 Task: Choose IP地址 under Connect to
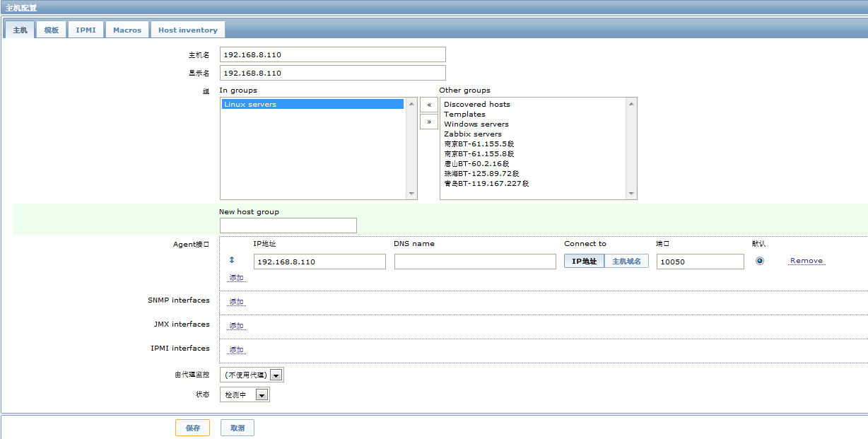(584, 262)
